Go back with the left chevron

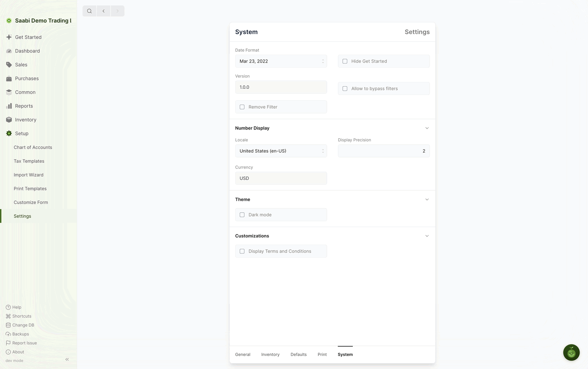tap(103, 11)
